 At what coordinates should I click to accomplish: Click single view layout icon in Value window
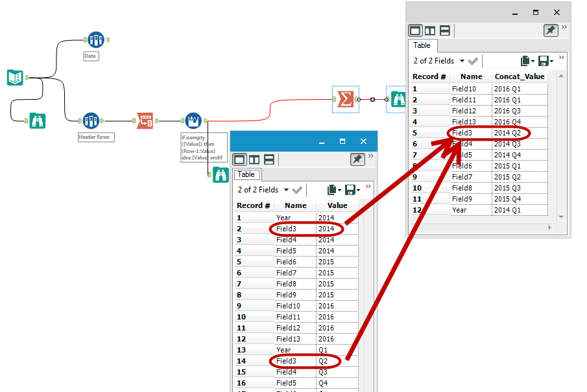coord(239,159)
